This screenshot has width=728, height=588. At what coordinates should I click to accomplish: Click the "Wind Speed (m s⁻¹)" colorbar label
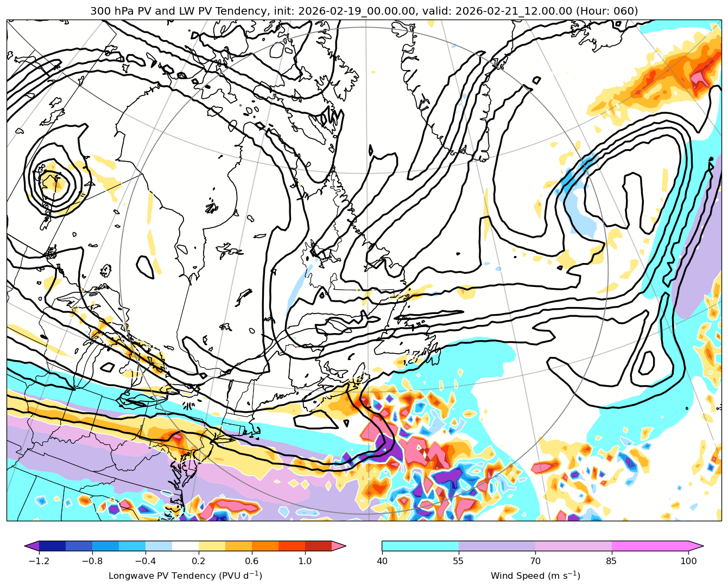tap(535, 576)
